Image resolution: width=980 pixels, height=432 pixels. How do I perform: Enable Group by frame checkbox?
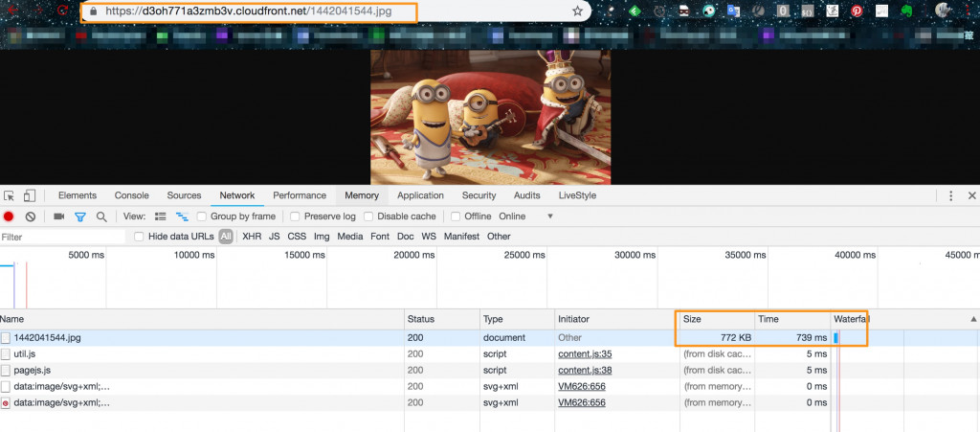[201, 216]
